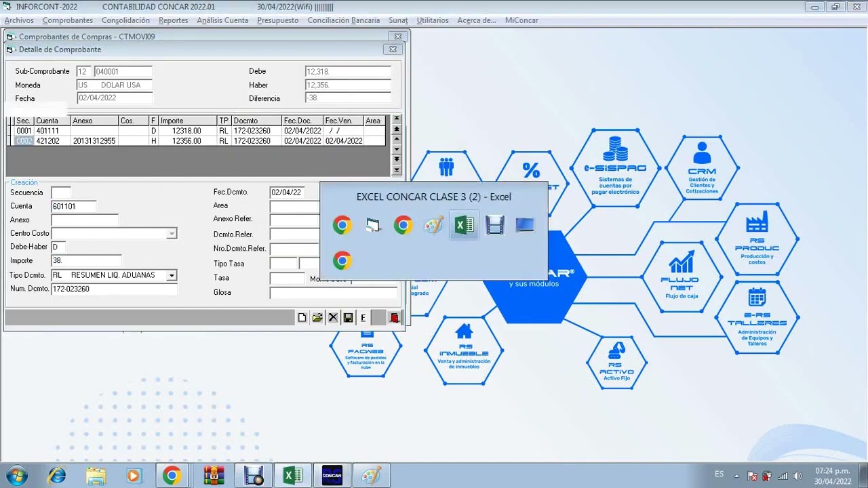Click the Secuencia input field

[x=61, y=192]
